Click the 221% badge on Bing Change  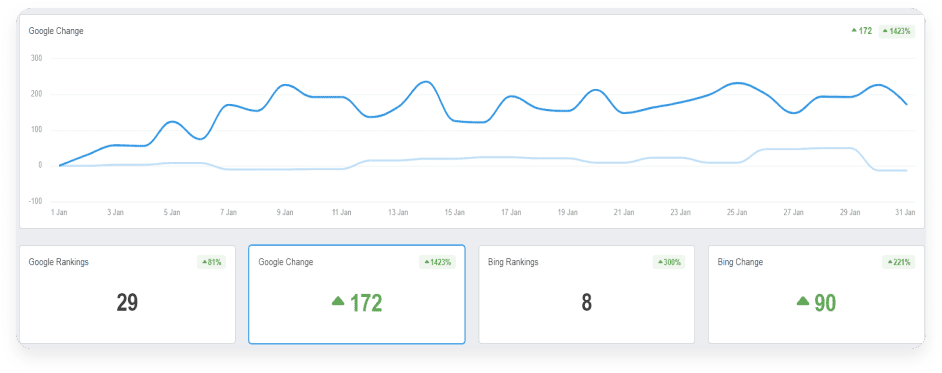[x=898, y=262]
